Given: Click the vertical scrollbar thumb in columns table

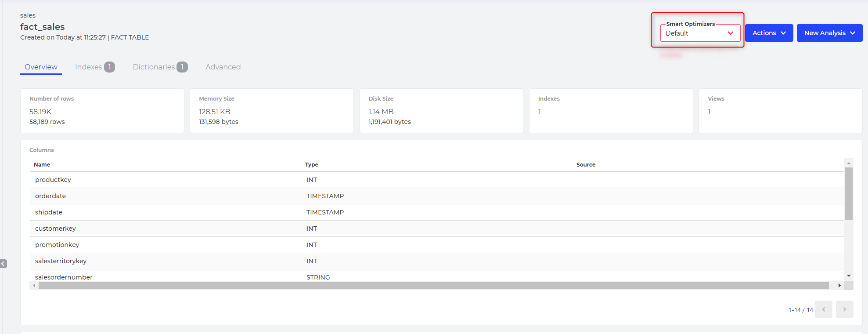Looking at the screenshot, I should [849, 193].
